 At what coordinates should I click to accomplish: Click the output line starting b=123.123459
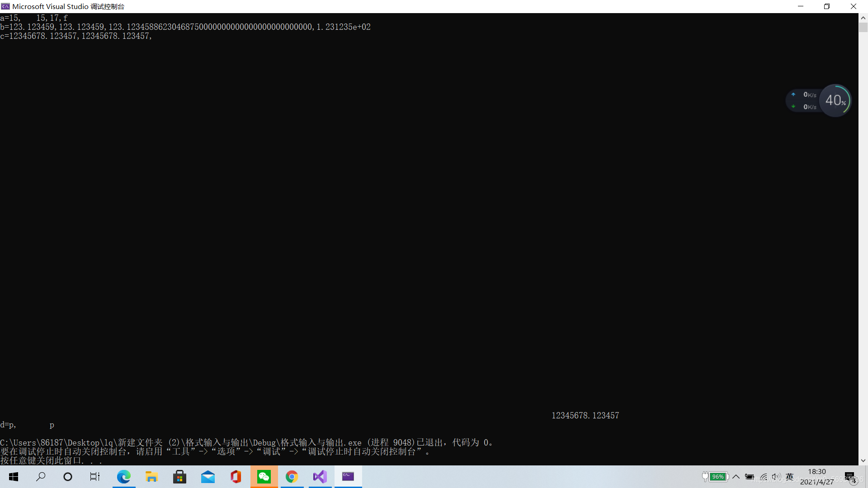tap(185, 27)
